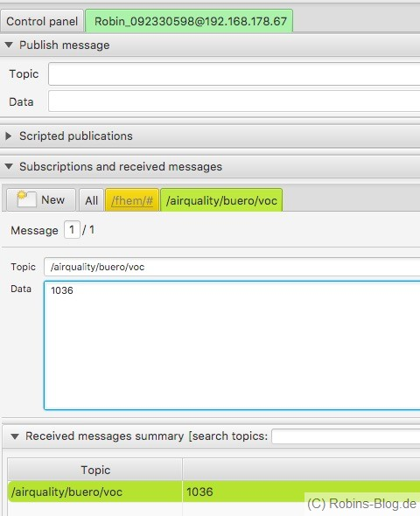The image size is (420, 516).
Task: Open the All subscriptions tab
Action: coord(92,200)
